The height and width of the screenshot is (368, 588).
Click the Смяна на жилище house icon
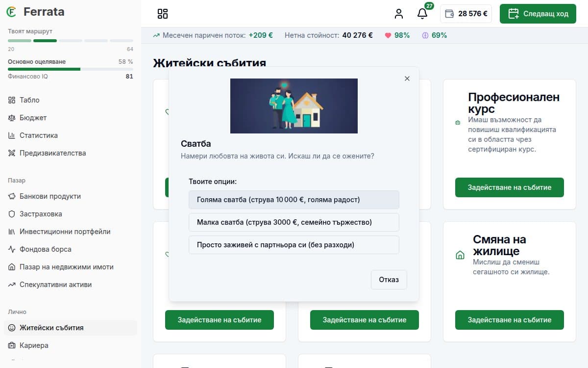click(x=460, y=255)
